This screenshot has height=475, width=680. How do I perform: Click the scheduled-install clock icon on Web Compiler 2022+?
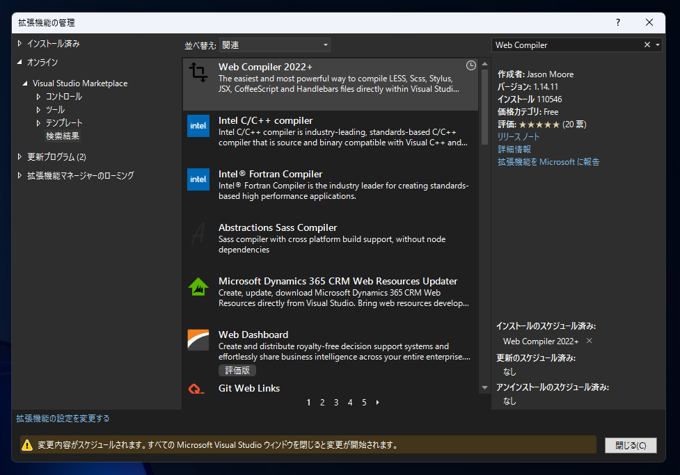click(471, 66)
